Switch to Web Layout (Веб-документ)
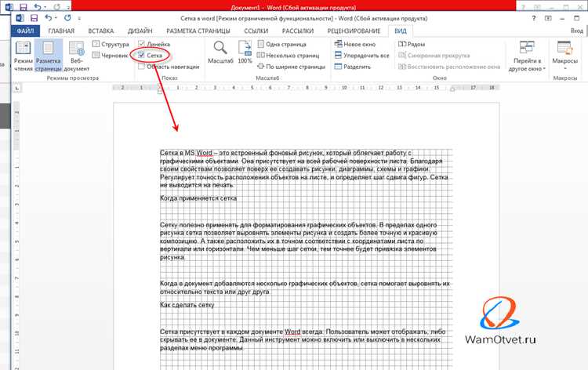 coord(77,56)
